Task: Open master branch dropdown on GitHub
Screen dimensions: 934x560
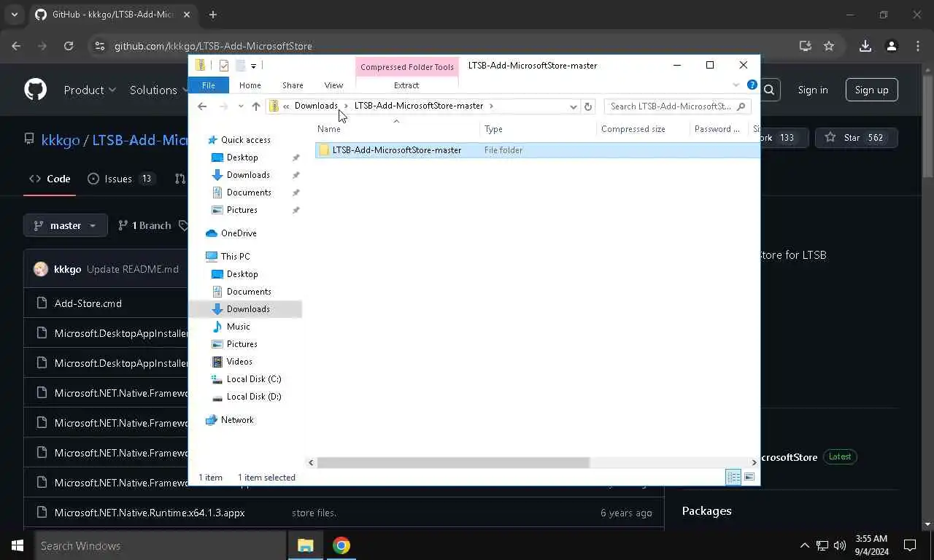Action: click(66, 225)
